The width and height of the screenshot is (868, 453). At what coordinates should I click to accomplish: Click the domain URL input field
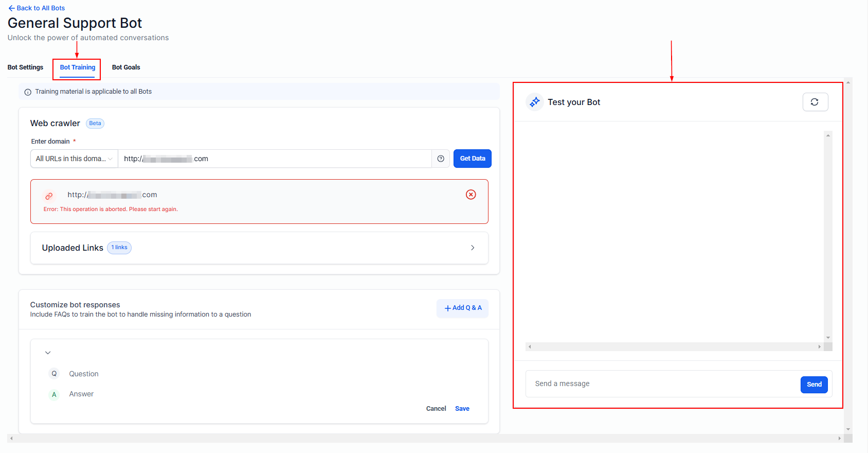(275, 159)
